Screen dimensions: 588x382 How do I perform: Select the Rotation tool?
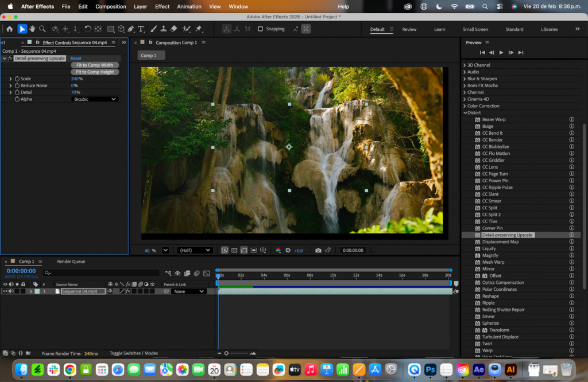point(88,29)
